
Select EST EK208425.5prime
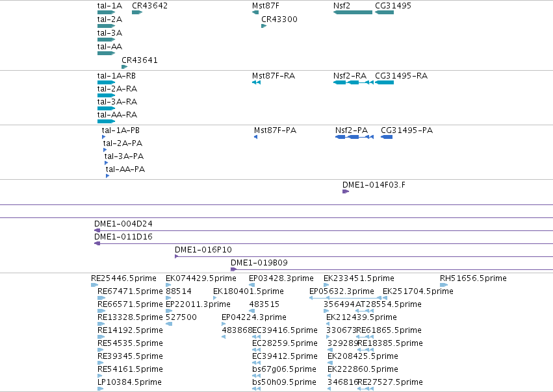(x=329, y=363)
